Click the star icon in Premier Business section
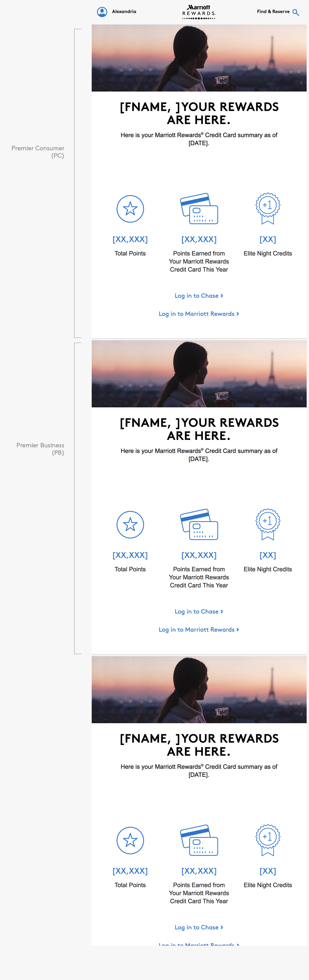This screenshot has width=309, height=980. [x=130, y=525]
